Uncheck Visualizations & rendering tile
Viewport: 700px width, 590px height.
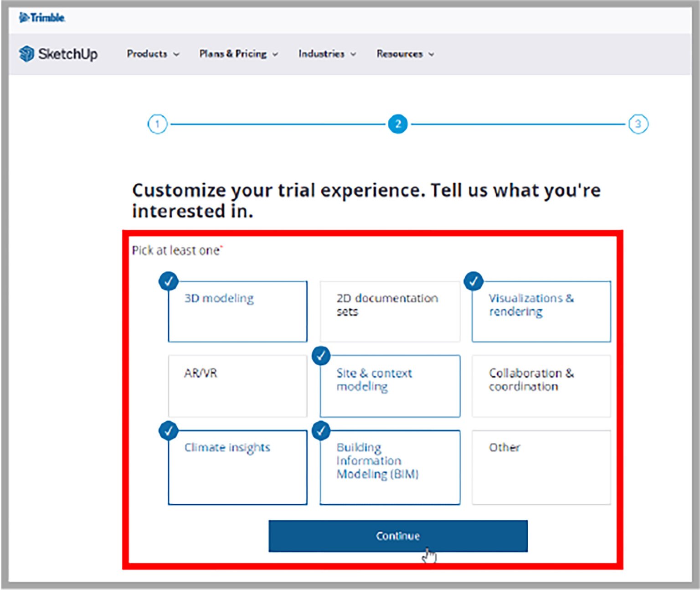tap(541, 311)
